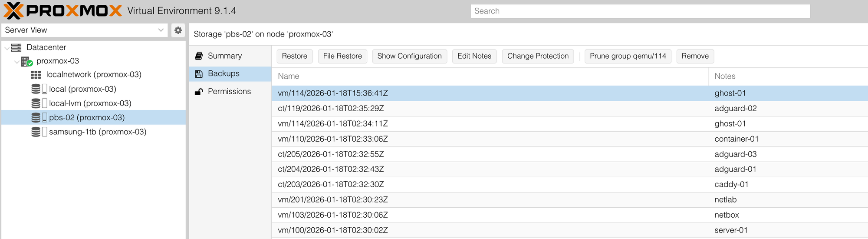Click Prune group qemu/114 button
The width and height of the screenshot is (868, 239).
click(628, 56)
